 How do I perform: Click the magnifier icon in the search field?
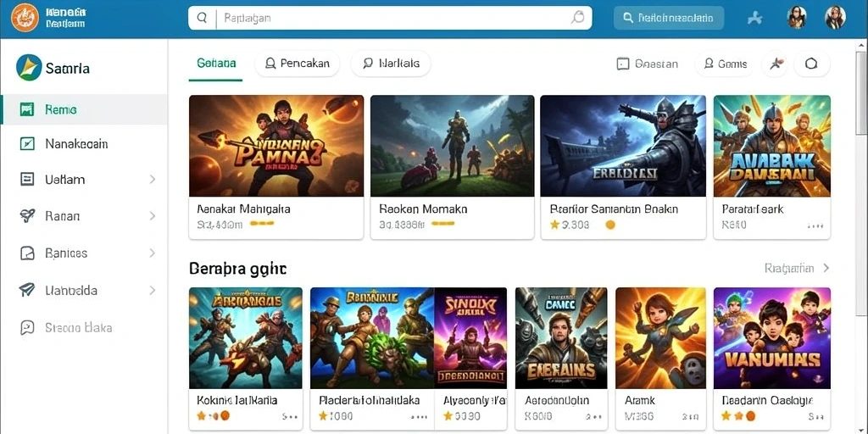click(x=202, y=18)
